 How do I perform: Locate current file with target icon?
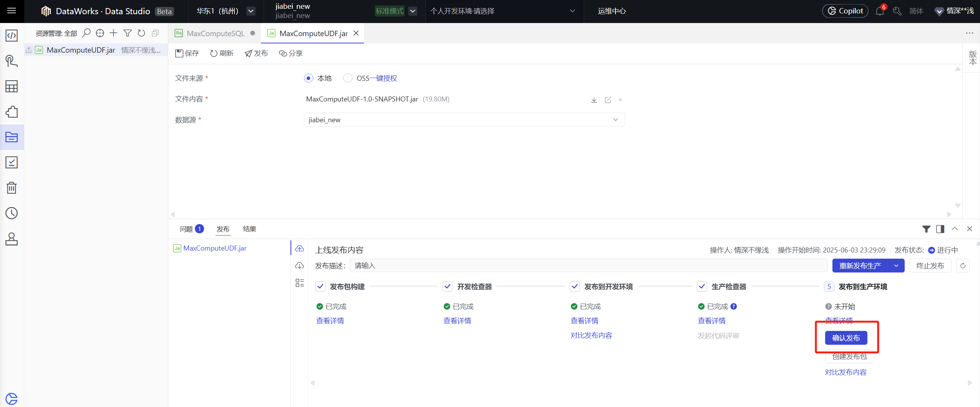100,33
